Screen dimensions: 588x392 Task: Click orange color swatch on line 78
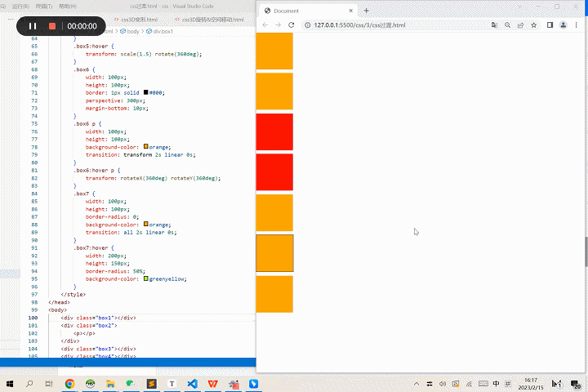(146, 147)
